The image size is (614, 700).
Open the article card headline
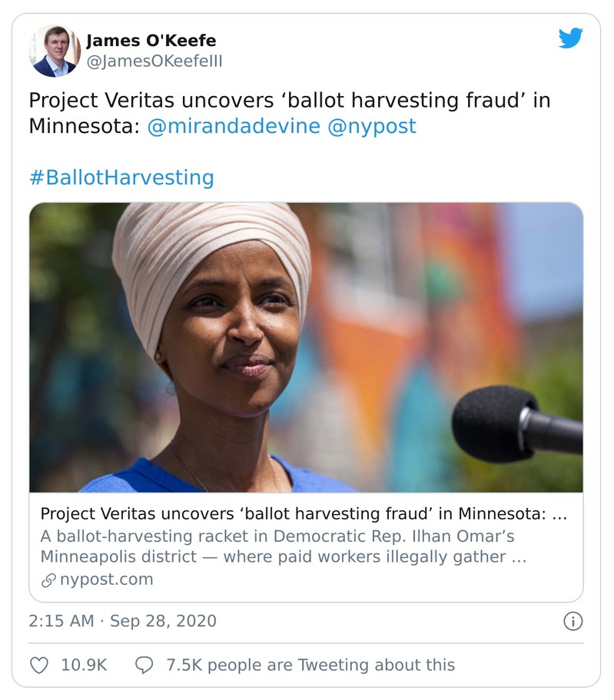click(x=303, y=514)
